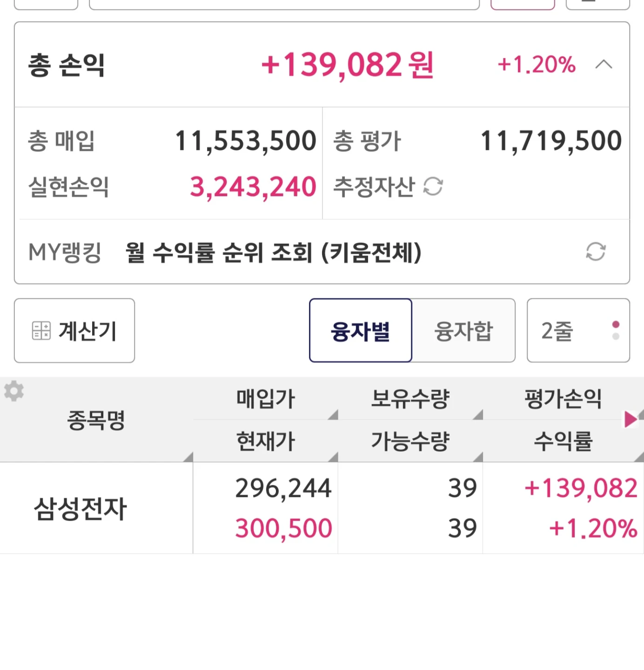Open the 삼성전자 stock row
The image size is (644, 670).
[x=322, y=508]
